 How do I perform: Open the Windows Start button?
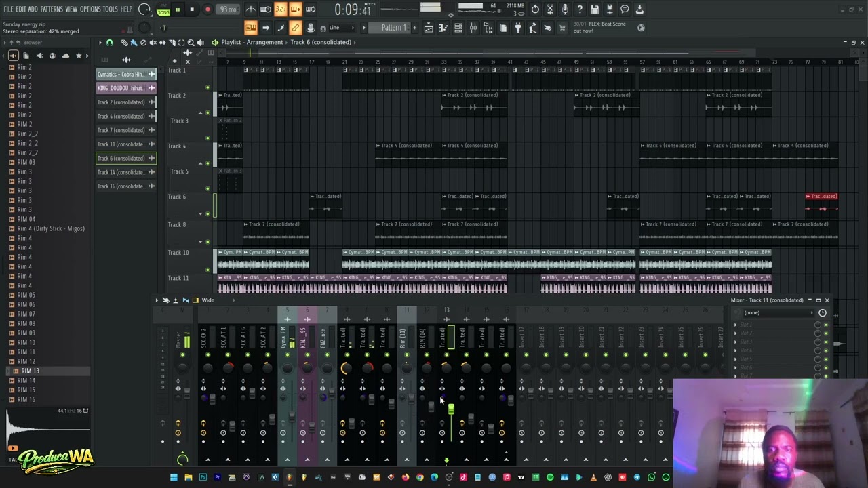(174, 477)
